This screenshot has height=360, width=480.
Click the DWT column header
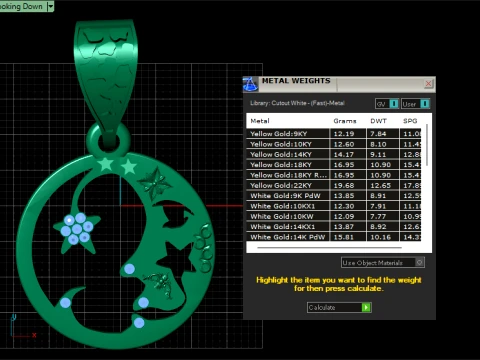(x=378, y=121)
